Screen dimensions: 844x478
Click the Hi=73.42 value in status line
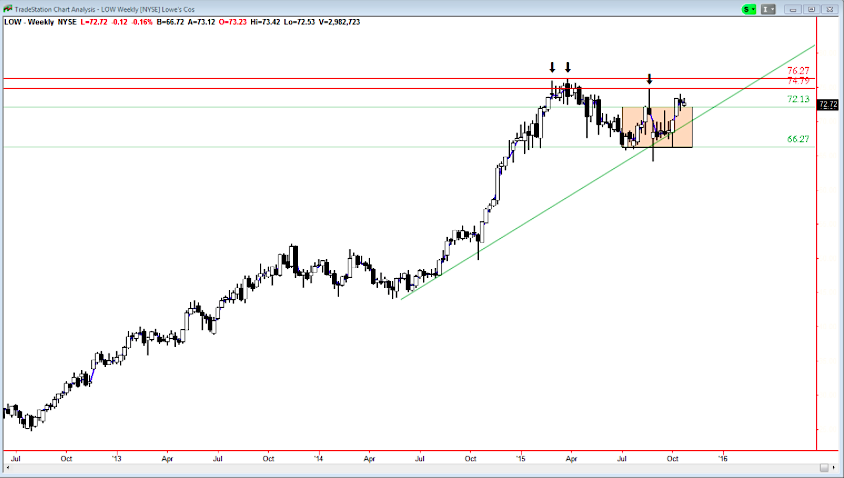(x=265, y=22)
